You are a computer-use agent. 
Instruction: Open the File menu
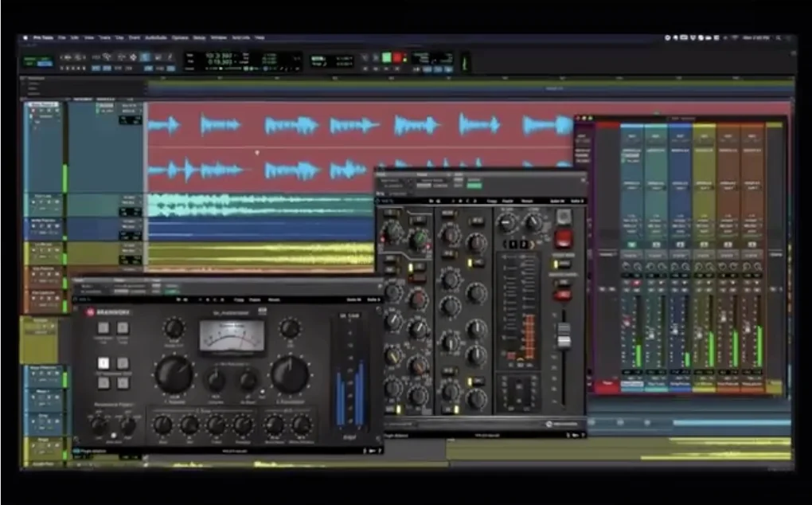coord(61,37)
